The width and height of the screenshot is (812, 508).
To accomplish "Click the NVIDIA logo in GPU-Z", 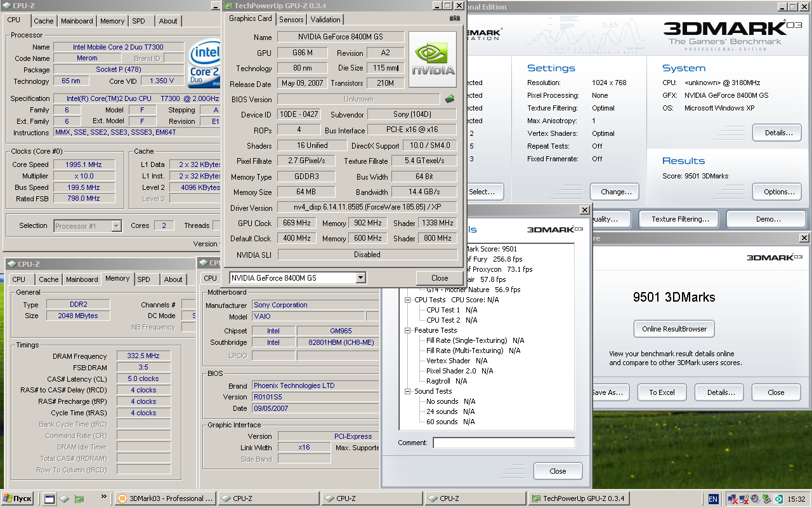I will [x=433, y=60].
